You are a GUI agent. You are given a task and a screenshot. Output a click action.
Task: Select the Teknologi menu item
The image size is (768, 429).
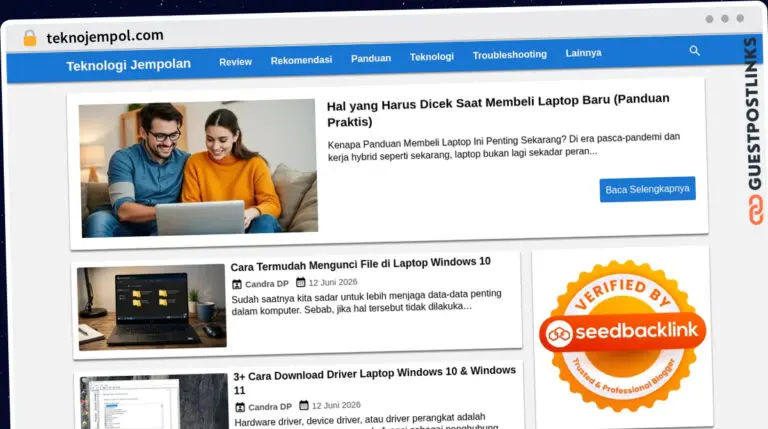click(432, 57)
